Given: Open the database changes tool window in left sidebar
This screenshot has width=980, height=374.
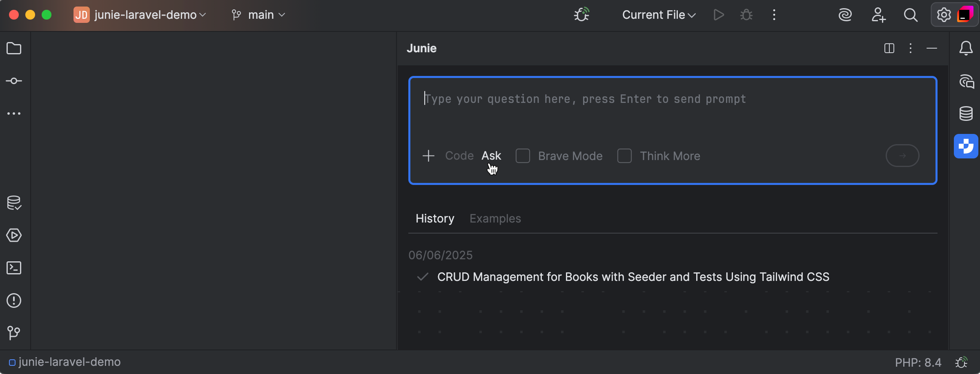Looking at the screenshot, I should (x=14, y=203).
